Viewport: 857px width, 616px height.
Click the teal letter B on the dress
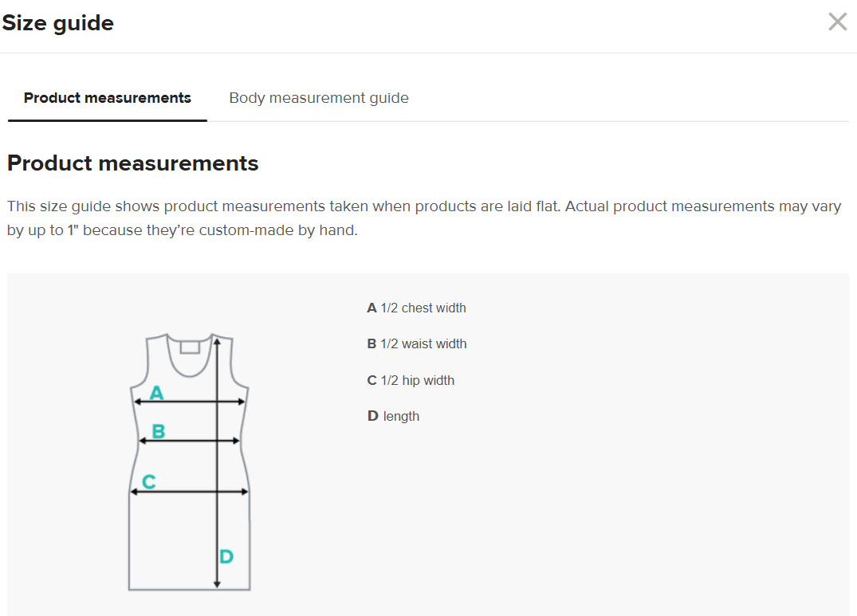click(159, 431)
